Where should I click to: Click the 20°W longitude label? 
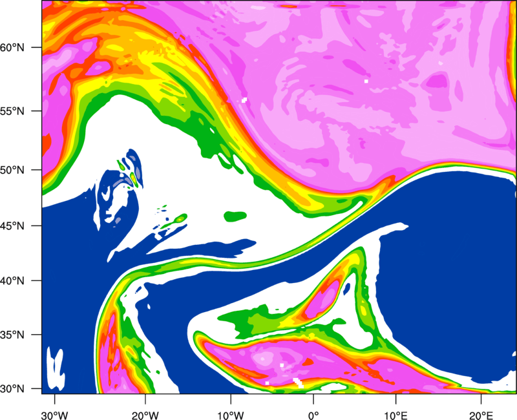(145, 415)
